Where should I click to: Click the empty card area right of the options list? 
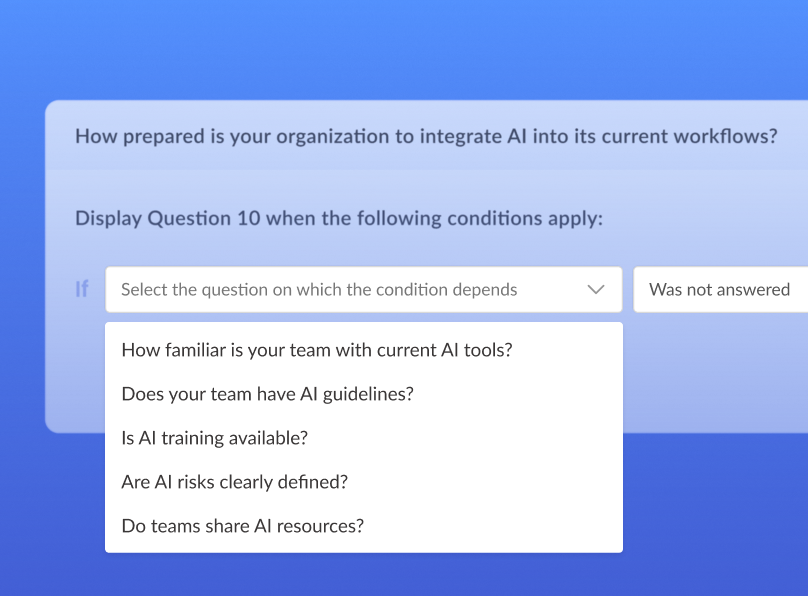click(x=715, y=376)
